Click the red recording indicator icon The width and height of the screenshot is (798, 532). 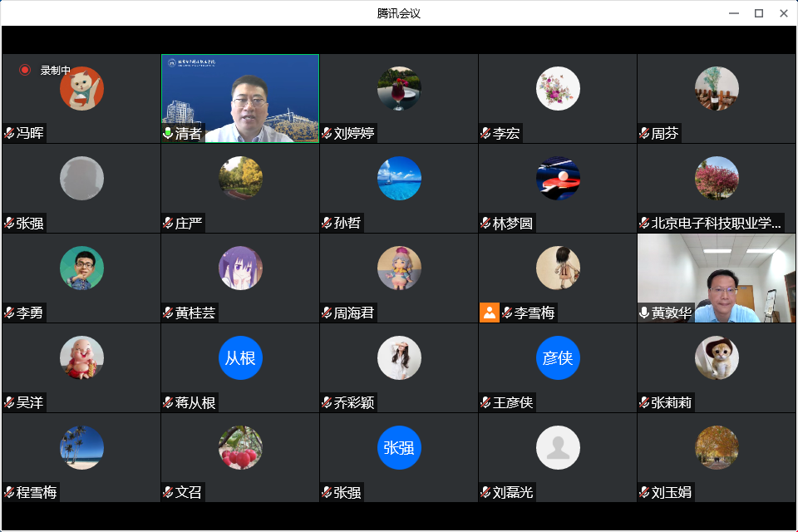(x=25, y=70)
